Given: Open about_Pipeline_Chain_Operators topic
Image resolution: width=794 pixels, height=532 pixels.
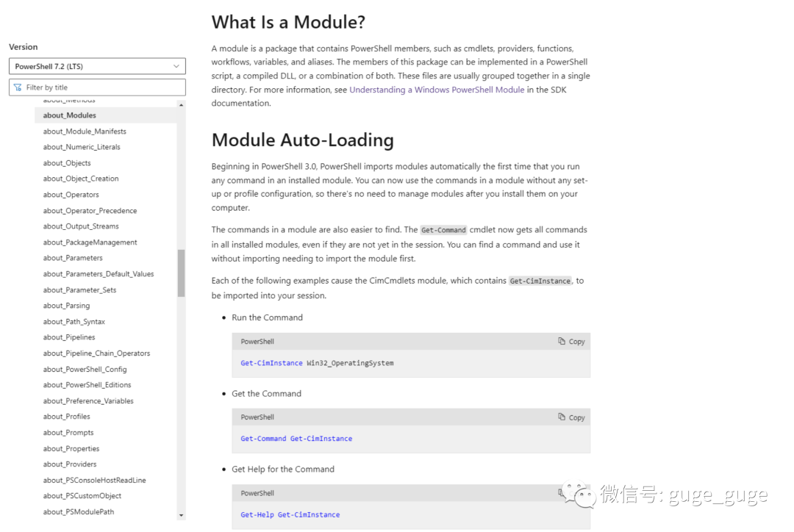Looking at the screenshot, I should [x=96, y=353].
